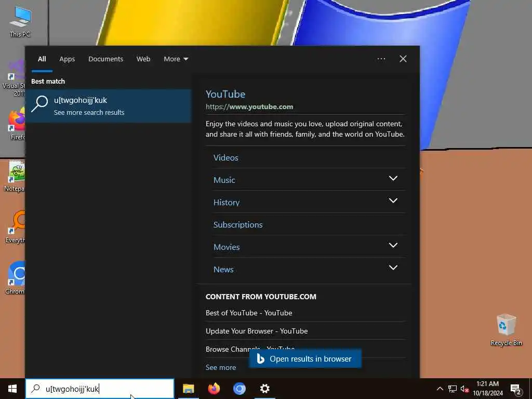Viewport: 532px width, 399px height.
Task: Open the Movies link
Action: pyautogui.click(x=227, y=247)
